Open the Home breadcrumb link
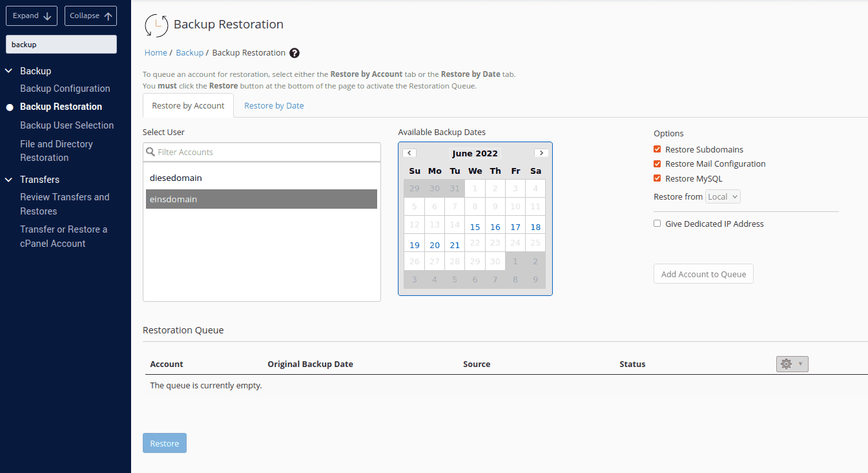Viewport: 868px width, 473px height. click(x=156, y=53)
